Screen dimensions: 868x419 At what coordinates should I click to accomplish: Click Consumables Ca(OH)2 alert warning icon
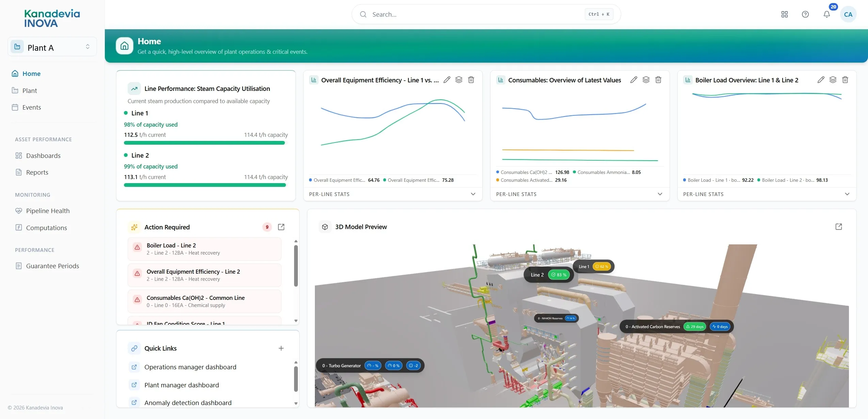tap(137, 300)
